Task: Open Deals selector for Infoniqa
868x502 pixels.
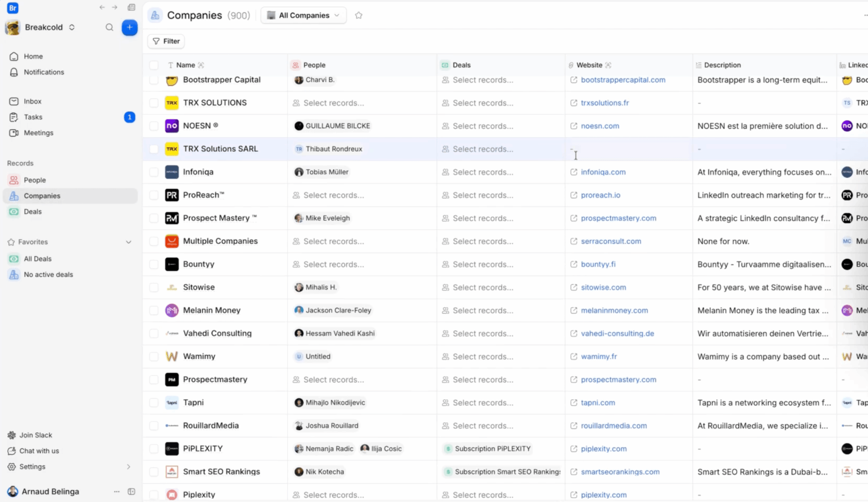Action: [478, 172]
